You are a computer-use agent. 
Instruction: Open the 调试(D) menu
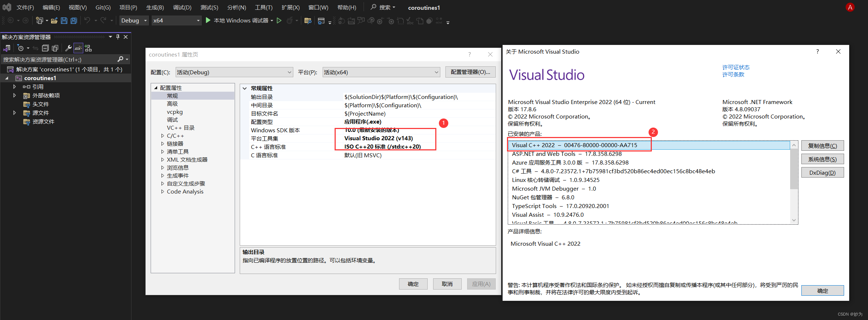click(x=182, y=7)
